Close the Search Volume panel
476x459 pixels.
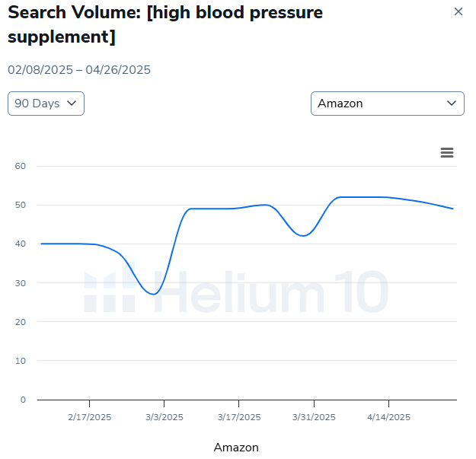coord(458,12)
